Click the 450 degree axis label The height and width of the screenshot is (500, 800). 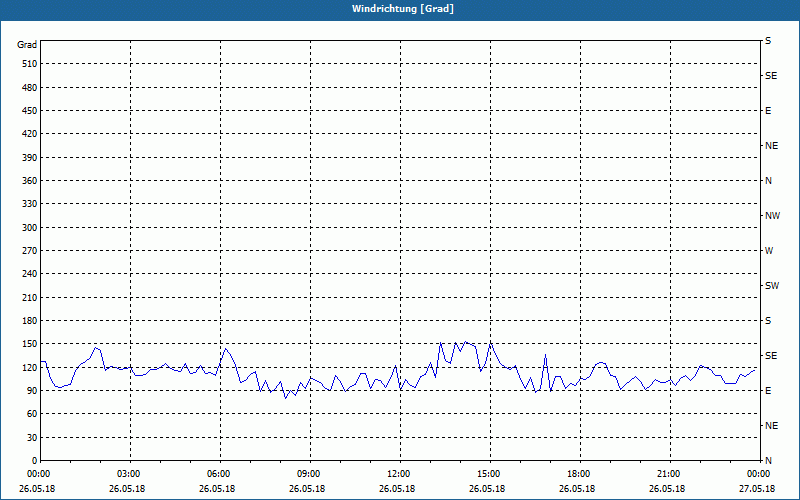30,111
